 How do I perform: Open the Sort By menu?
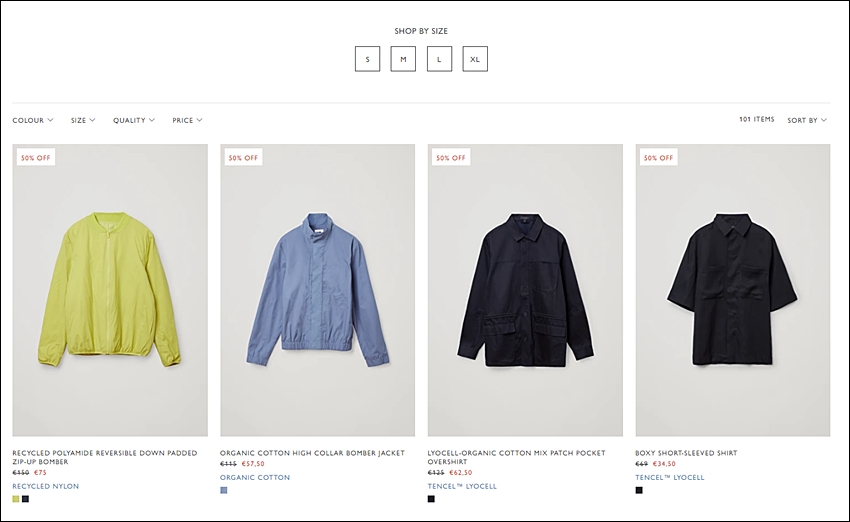(807, 120)
